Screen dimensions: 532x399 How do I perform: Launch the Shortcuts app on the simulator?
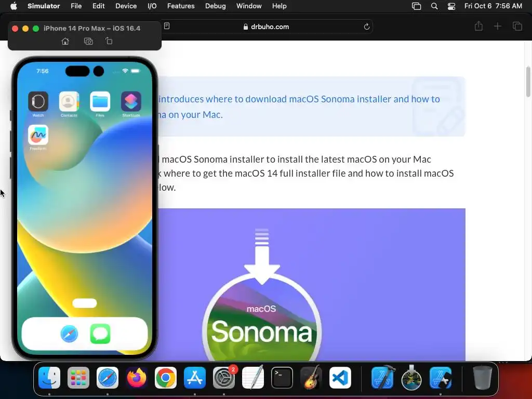pos(131,101)
